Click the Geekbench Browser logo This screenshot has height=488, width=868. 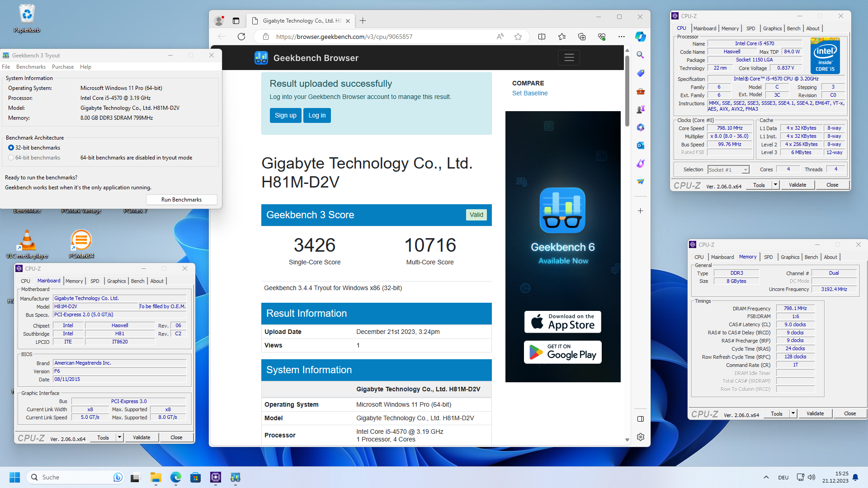[x=261, y=58]
